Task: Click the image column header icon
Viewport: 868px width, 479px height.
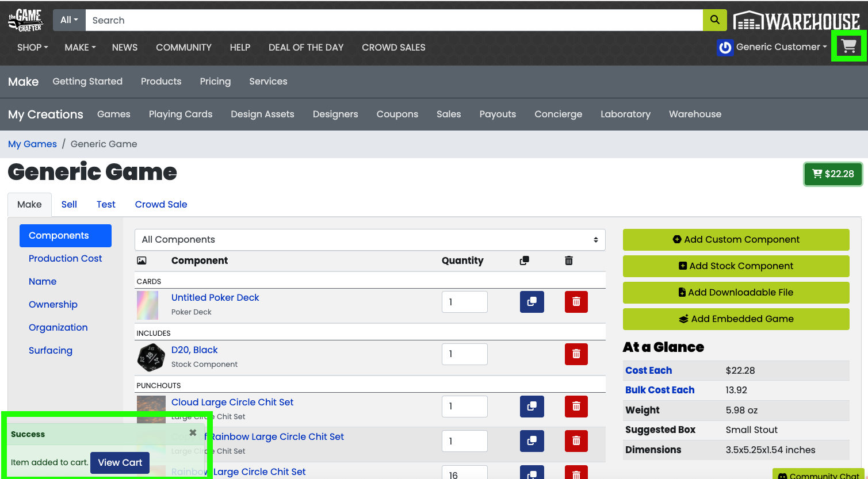Action: pyautogui.click(x=142, y=260)
